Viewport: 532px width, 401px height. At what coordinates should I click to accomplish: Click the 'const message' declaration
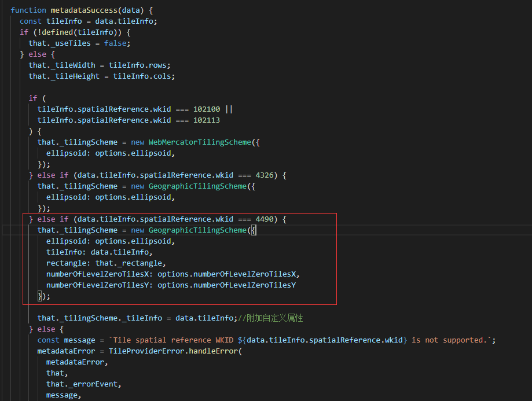(66, 340)
